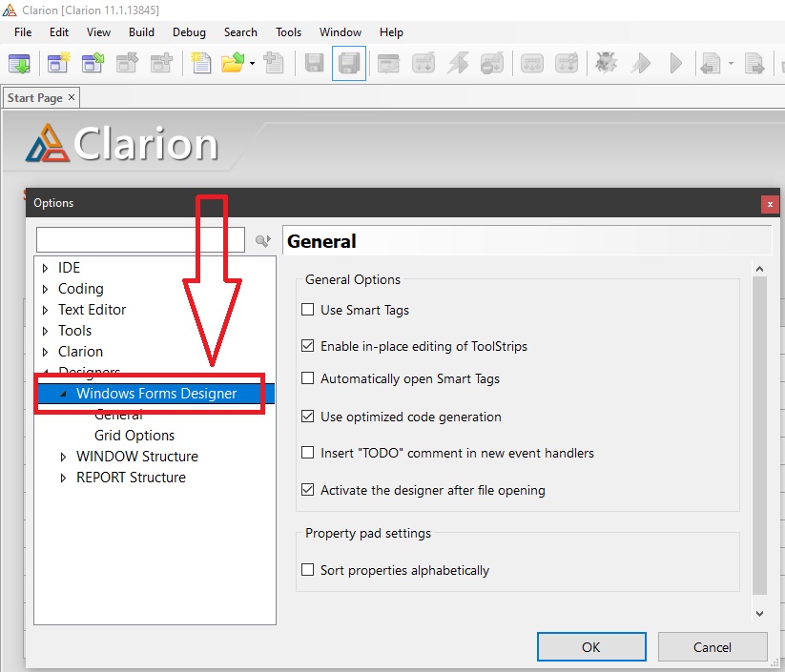Screen dimensions: 785x672
Task: Click the Save All toolbar icon
Action: pyautogui.click(x=348, y=64)
